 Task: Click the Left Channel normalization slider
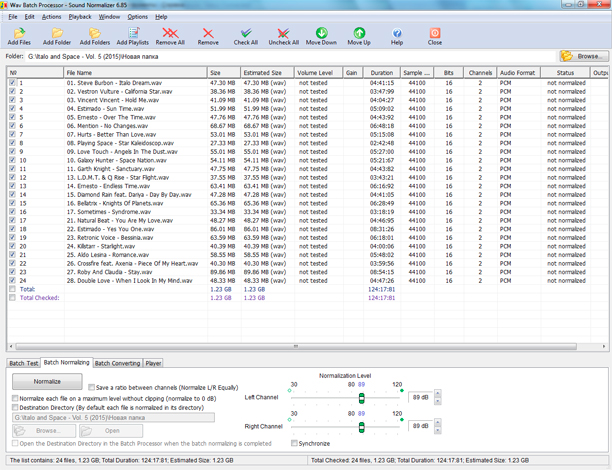[x=359, y=398]
